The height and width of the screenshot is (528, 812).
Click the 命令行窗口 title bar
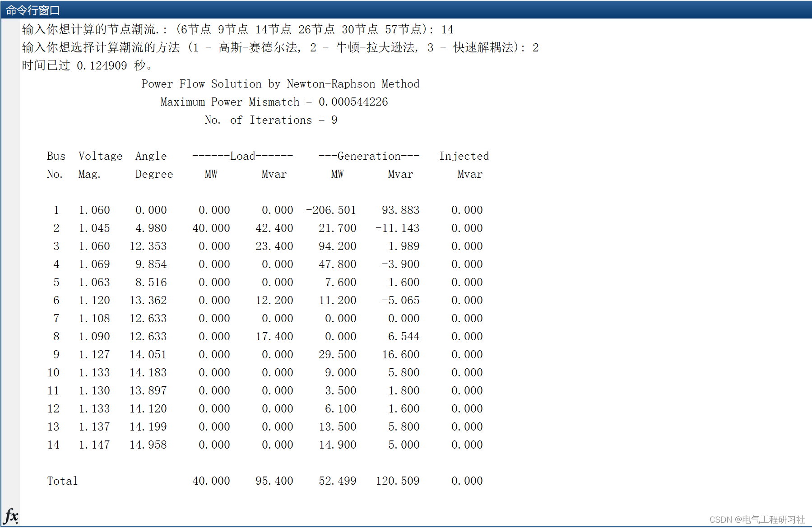pyautogui.click(x=32, y=10)
